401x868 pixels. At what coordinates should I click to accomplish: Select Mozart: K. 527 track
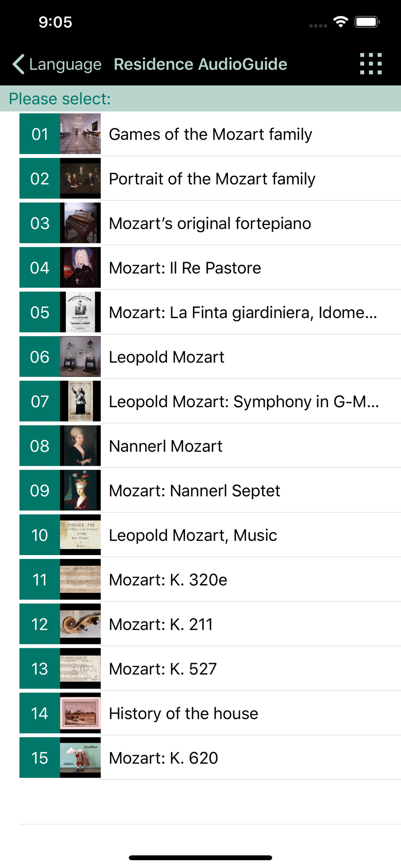tap(210, 669)
